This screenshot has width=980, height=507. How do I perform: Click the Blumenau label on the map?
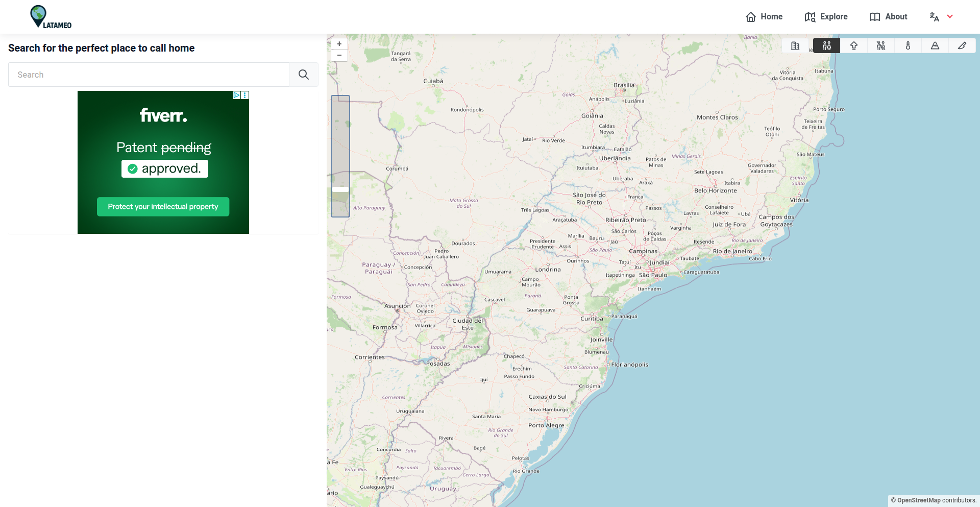pos(596,352)
